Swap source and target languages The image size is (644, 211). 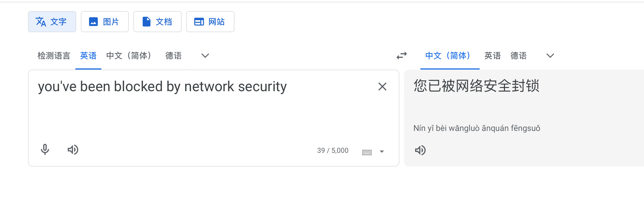pos(402,56)
